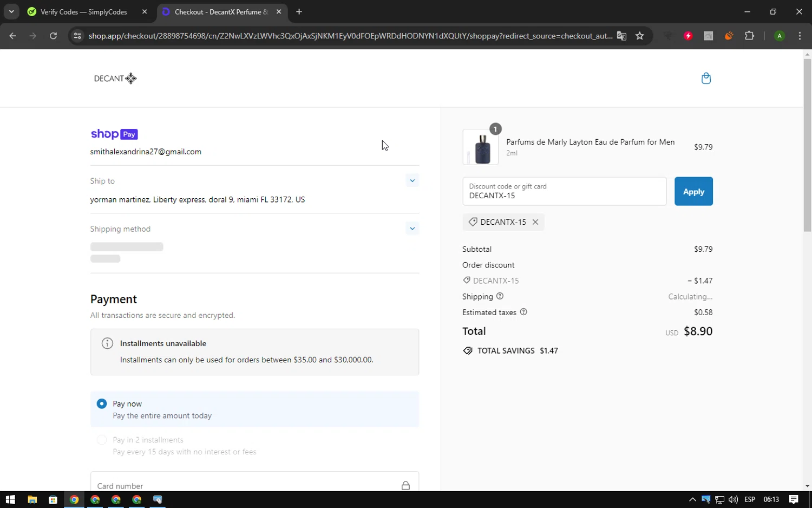Go back to the previous page

pyautogui.click(x=13, y=36)
